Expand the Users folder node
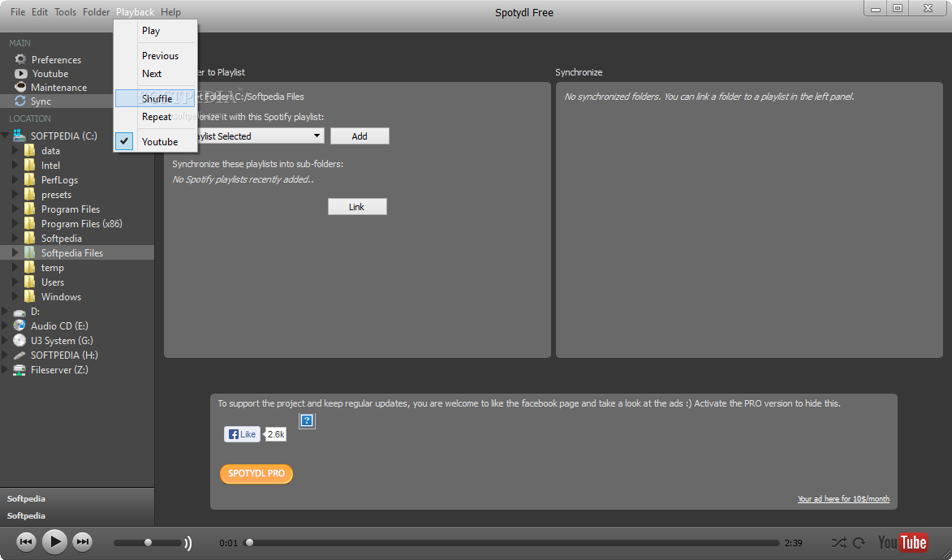 click(x=15, y=282)
